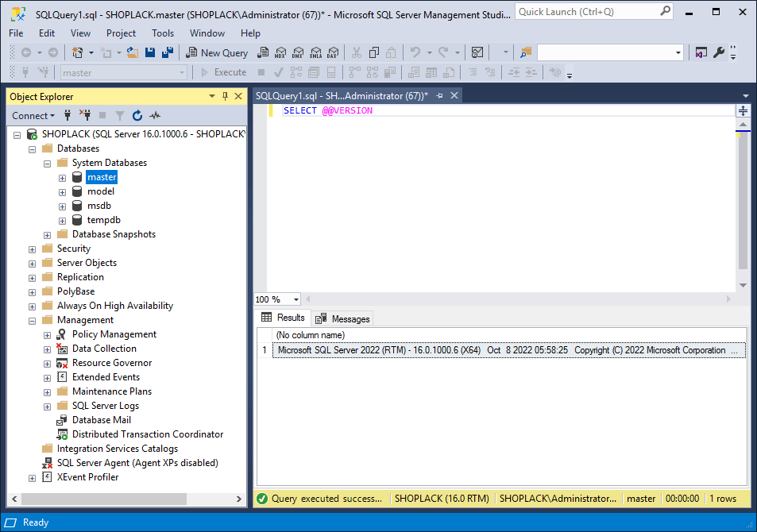Click the Activity Monitor toolbar icon
Image resolution: width=757 pixels, height=532 pixels.
pyautogui.click(x=477, y=52)
